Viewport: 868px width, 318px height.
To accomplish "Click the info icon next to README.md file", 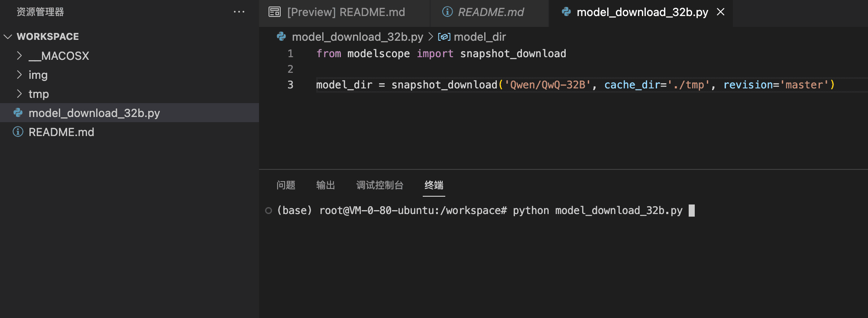I will point(18,132).
